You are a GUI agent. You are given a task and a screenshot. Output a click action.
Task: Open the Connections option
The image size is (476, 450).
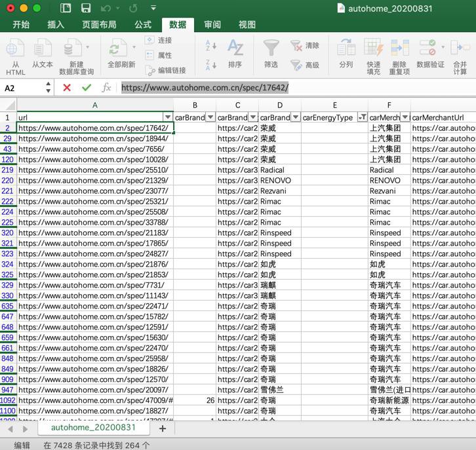pos(159,40)
